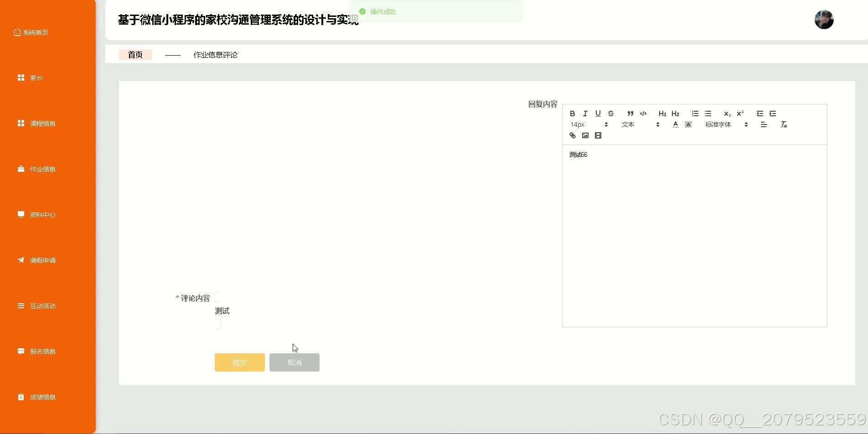Image resolution: width=868 pixels, height=434 pixels.
Task: Increase indent in the editor
Action: 773,114
